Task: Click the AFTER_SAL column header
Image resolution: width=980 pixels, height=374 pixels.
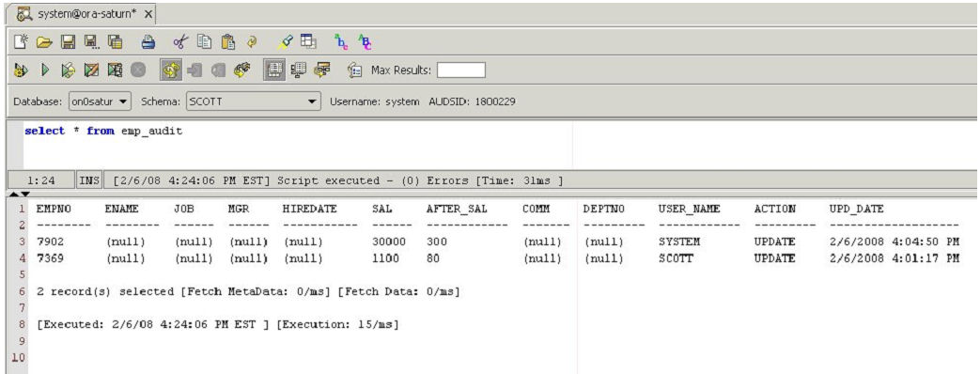Action: 456,209
